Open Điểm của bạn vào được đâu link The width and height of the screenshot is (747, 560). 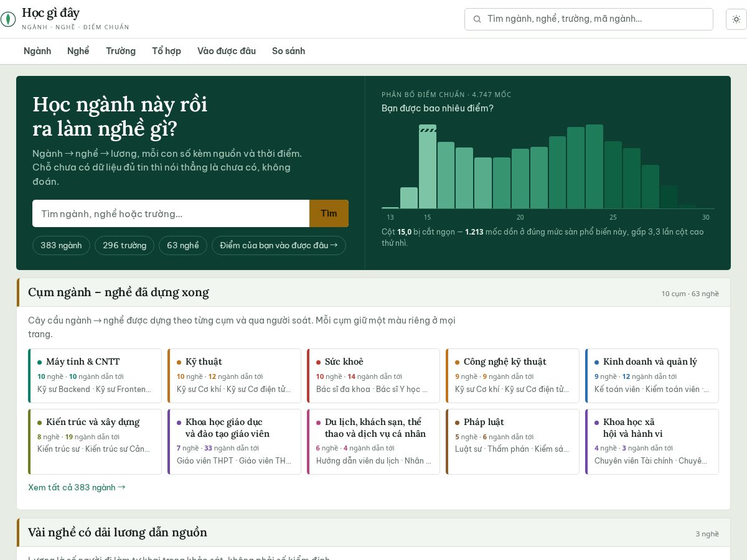(279, 245)
